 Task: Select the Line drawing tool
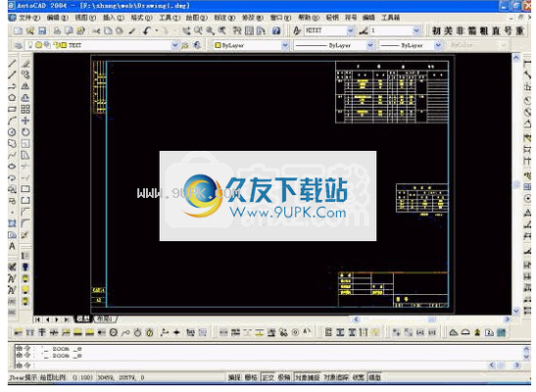[x=12, y=64]
